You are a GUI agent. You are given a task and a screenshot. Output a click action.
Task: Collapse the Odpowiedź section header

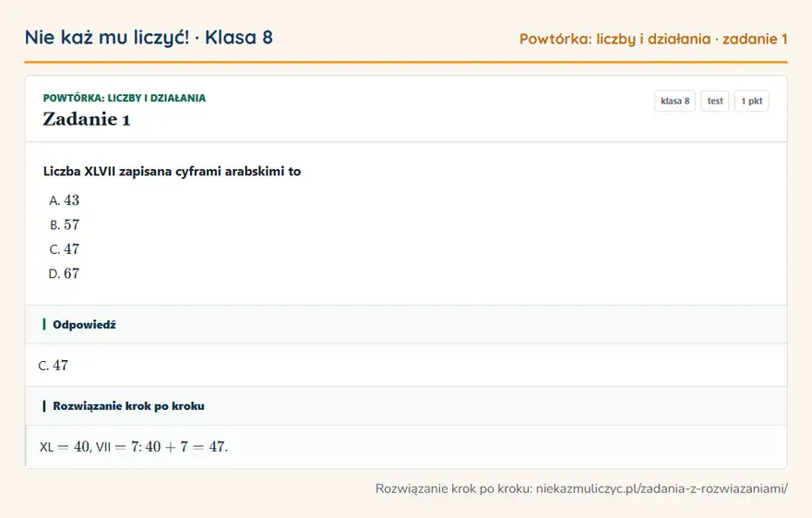[x=406, y=325]
